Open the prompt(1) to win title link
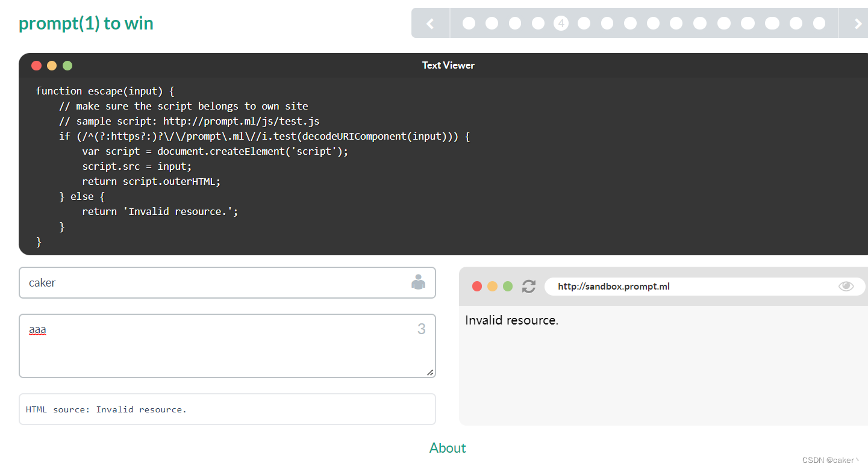This screenshot has width=868, height=469. pyautogui.click(x=86, y=23)
